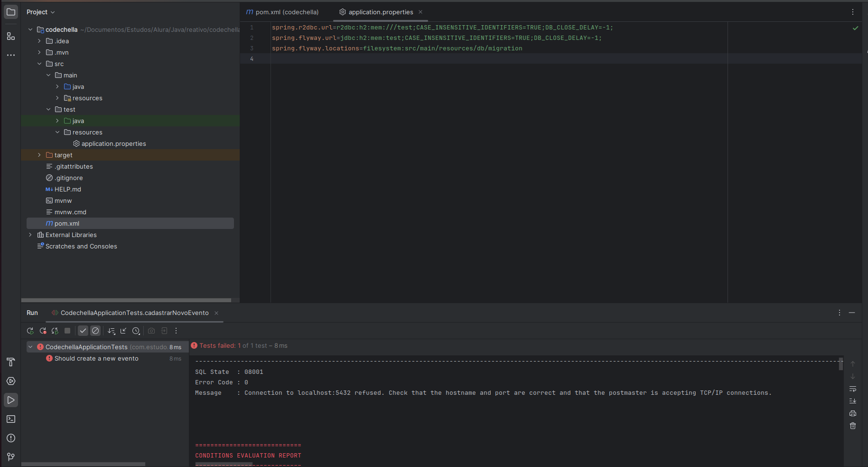Collapse the resources folder under test
Image resolution: width=868 pixels, height=467 pixels.
click(x=57, y=132)
